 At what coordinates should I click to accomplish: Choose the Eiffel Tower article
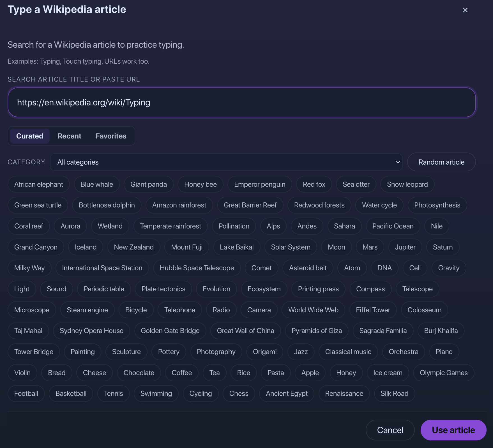coord(373,310)
